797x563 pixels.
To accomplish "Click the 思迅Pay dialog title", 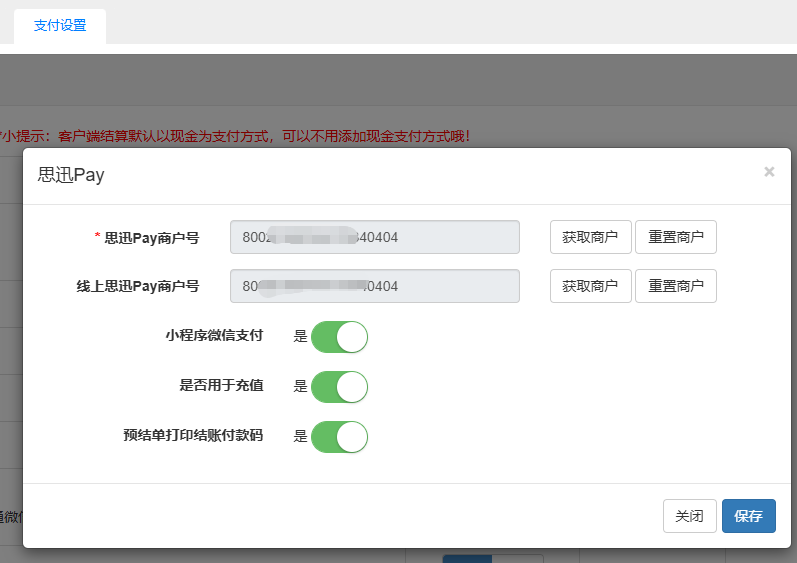I will click(x=71, y=175).
